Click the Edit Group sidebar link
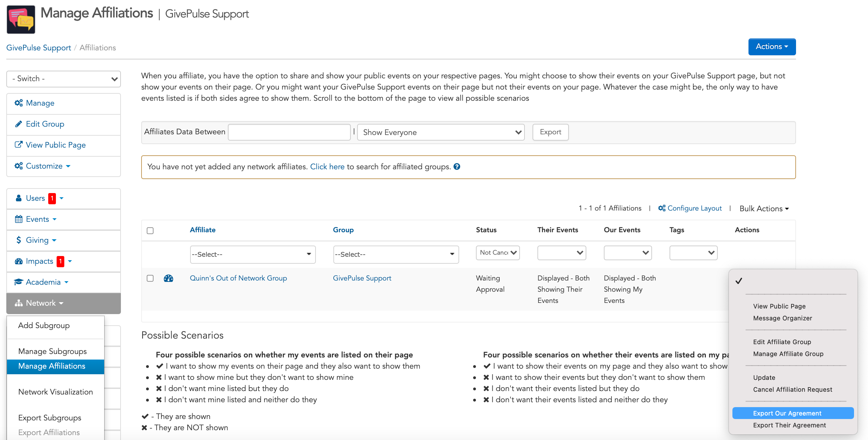 (45, 124)
